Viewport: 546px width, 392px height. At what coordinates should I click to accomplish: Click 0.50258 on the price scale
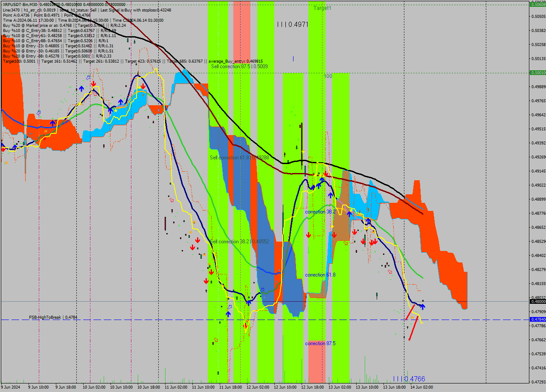click(538, 45)
